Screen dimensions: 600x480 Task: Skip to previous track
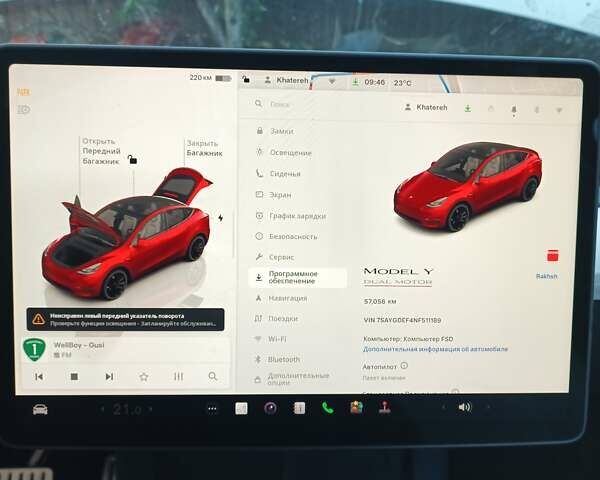click(39, 377)
